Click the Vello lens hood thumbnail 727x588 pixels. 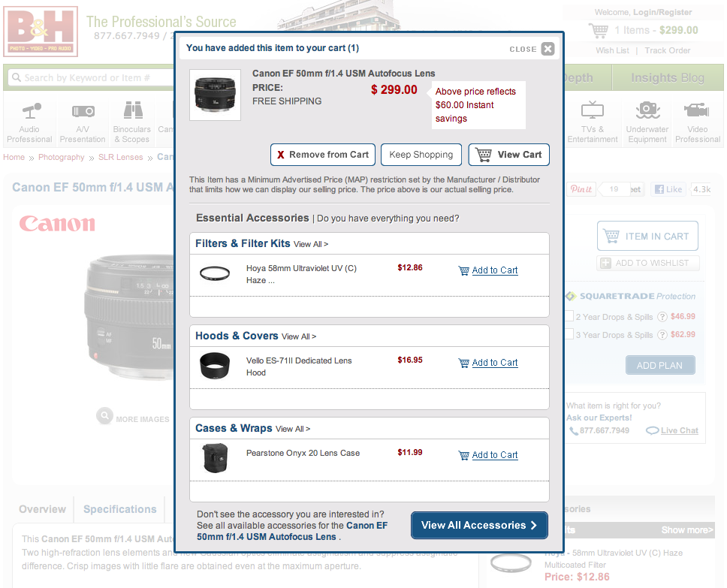[215, 366]
